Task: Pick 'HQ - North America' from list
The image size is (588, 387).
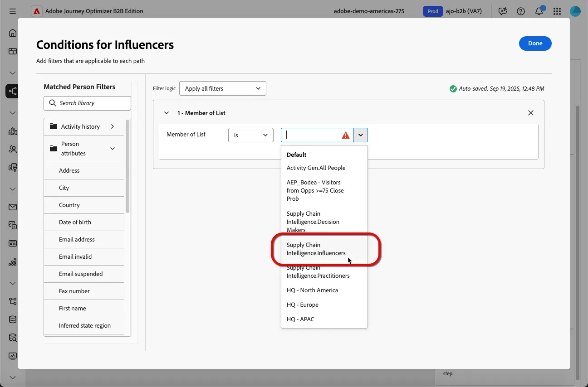Action: tap(324, 290)
